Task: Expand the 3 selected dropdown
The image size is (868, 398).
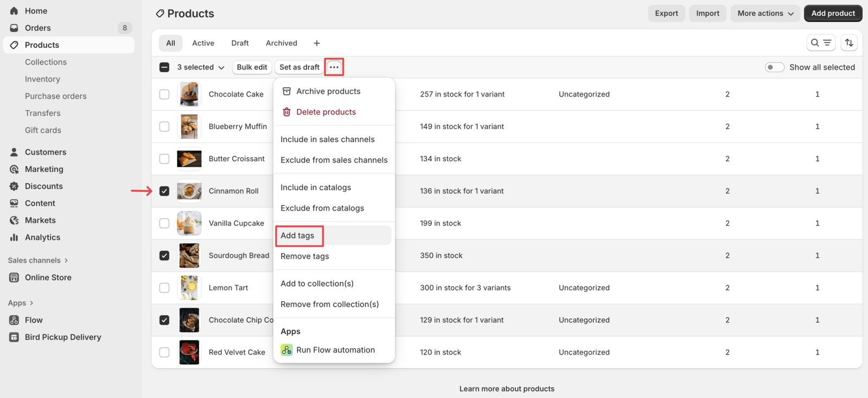Action: click(x=201, y=67)
